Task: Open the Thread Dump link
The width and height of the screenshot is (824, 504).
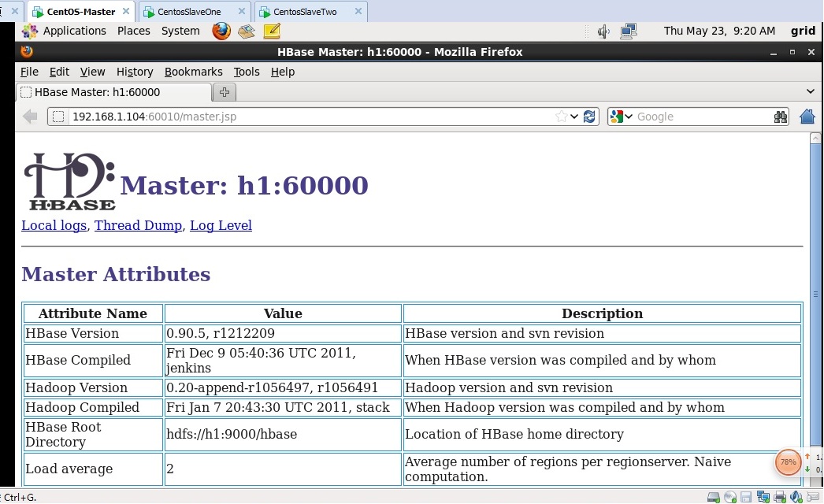Action: click(138, 225)
